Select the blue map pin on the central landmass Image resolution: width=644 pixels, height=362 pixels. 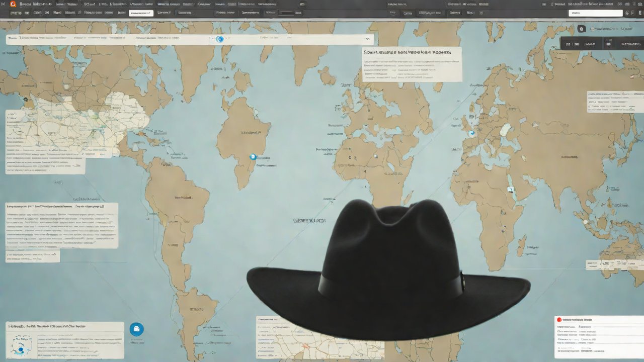[x=253, y=157]
